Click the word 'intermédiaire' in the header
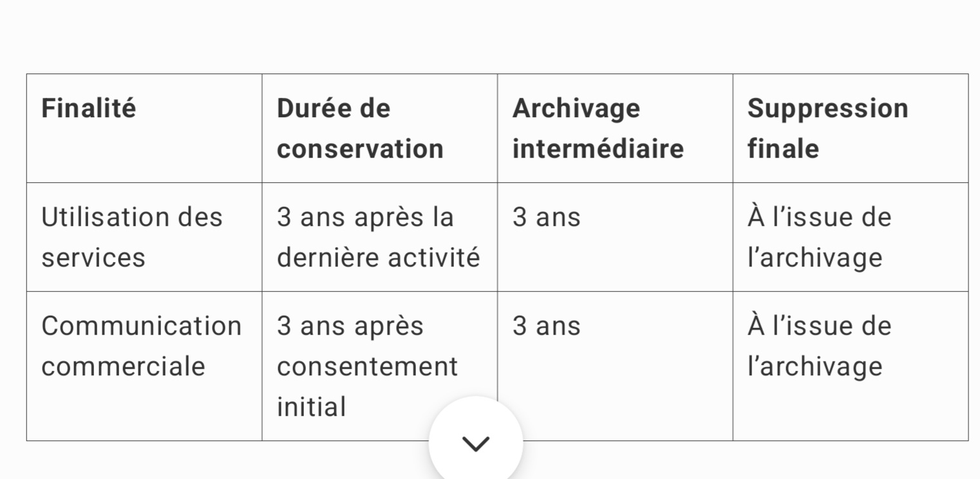The width and height of the screenshot is (980, 479). (x=598, y=149)
